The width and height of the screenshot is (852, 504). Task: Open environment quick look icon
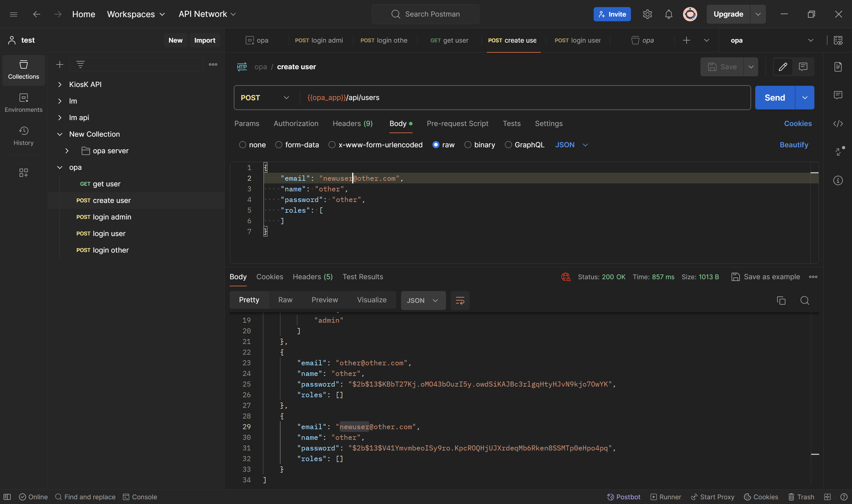838,41
